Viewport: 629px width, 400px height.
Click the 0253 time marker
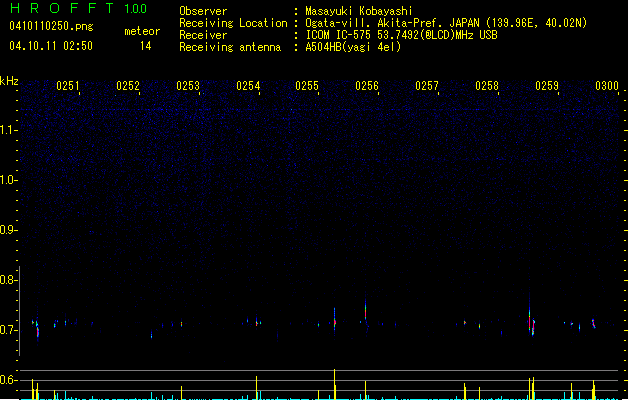pyautogui.click(x=188, y=86)
